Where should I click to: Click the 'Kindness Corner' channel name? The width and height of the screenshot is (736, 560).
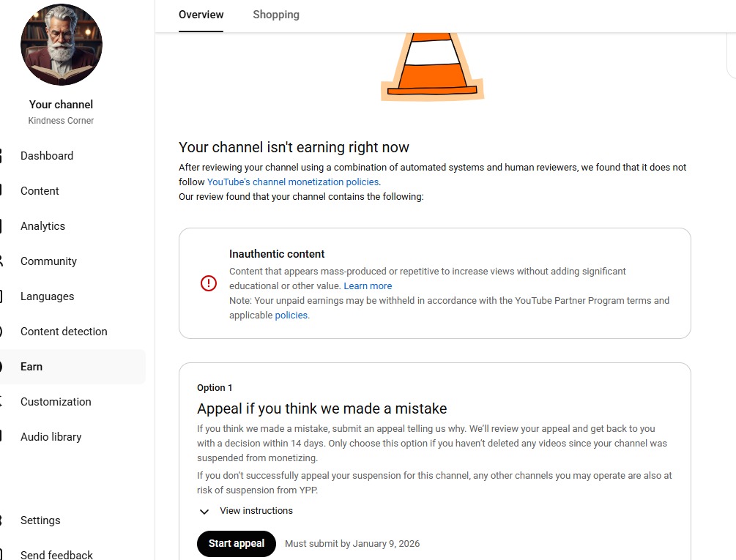point(61,121)
